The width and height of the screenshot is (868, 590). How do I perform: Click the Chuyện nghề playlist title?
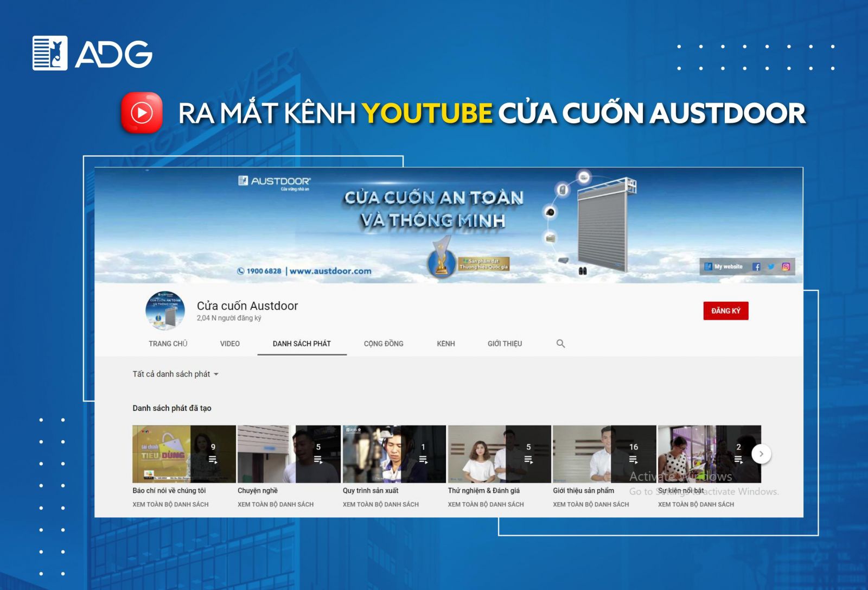click(258, 491)
